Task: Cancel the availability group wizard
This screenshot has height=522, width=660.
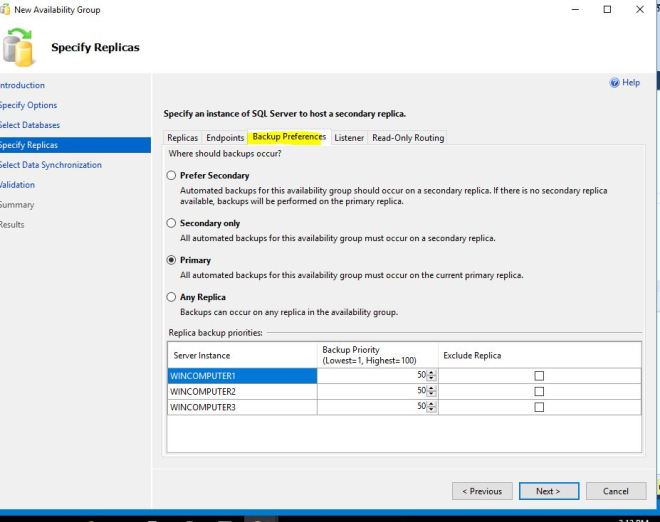Action: pyautogui.click(x=616, y=491)
